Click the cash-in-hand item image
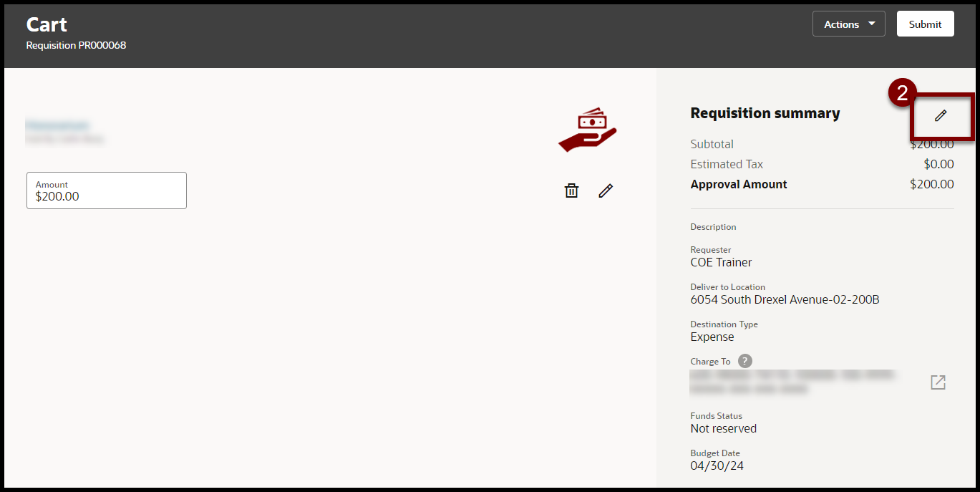Viewport: 980px width, 492px height. (588, 130)
